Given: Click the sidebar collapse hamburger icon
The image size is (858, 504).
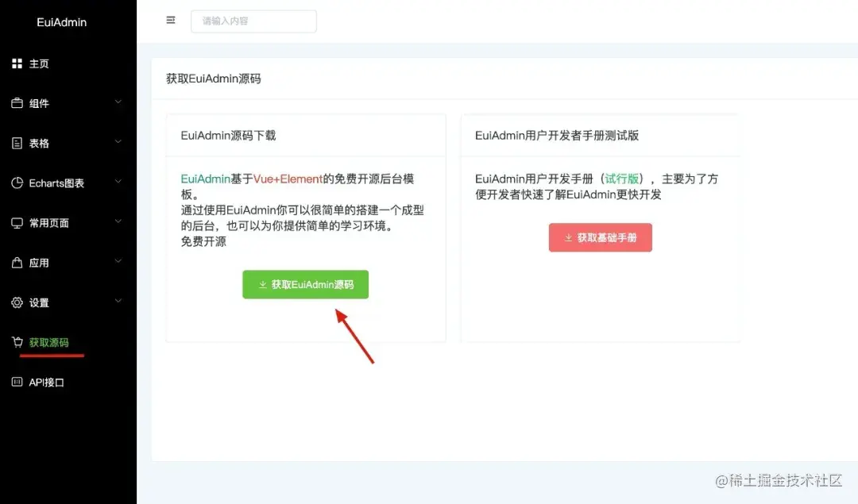Looking at the screenshot, I should tap(171, 20).
